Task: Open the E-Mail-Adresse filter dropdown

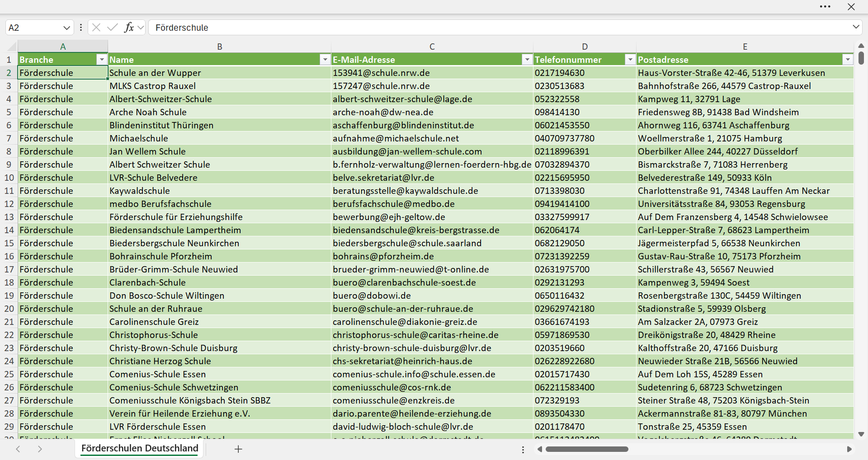Action: tap(527, 60)
